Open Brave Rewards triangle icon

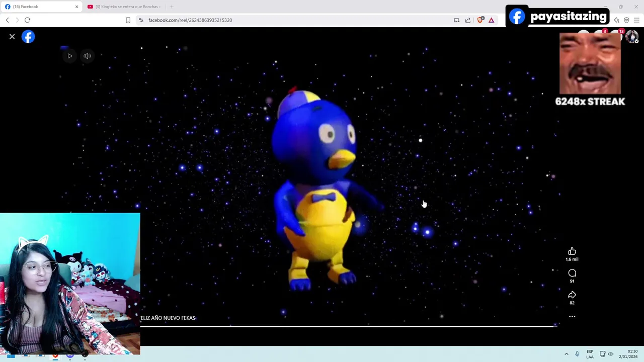(492, 20)
